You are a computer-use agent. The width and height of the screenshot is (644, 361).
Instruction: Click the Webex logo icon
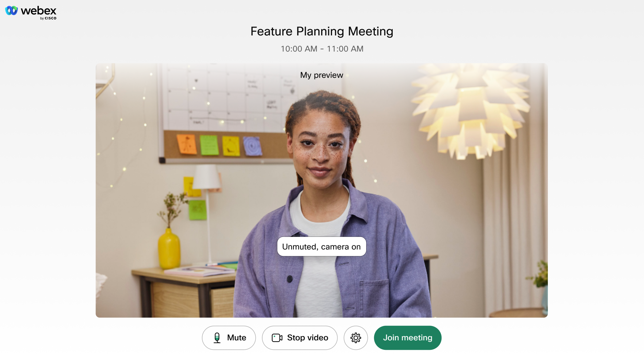tap(11, 11)
